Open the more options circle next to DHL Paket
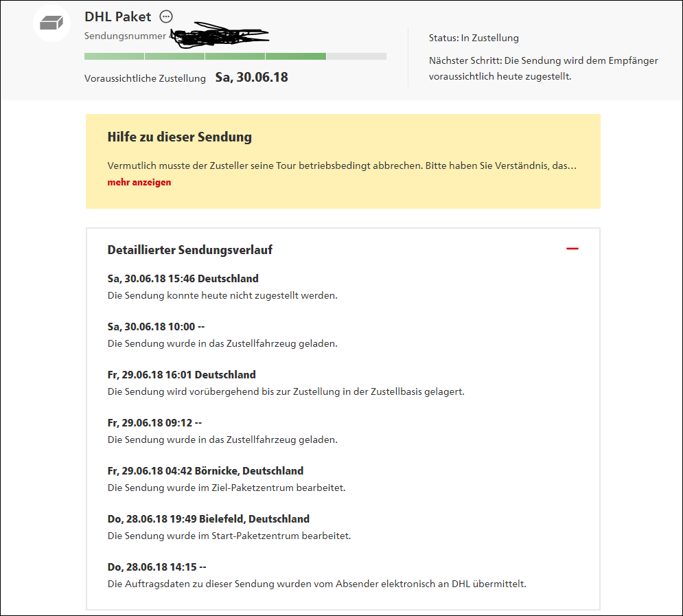 tap(166, 16)
